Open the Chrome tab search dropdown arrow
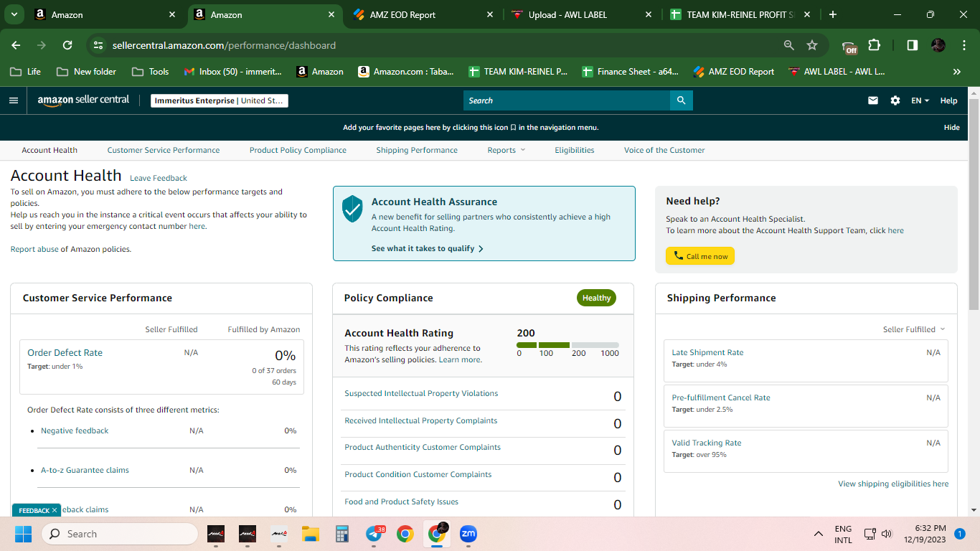This screenshot has height=551, width=980. (14, 14)
